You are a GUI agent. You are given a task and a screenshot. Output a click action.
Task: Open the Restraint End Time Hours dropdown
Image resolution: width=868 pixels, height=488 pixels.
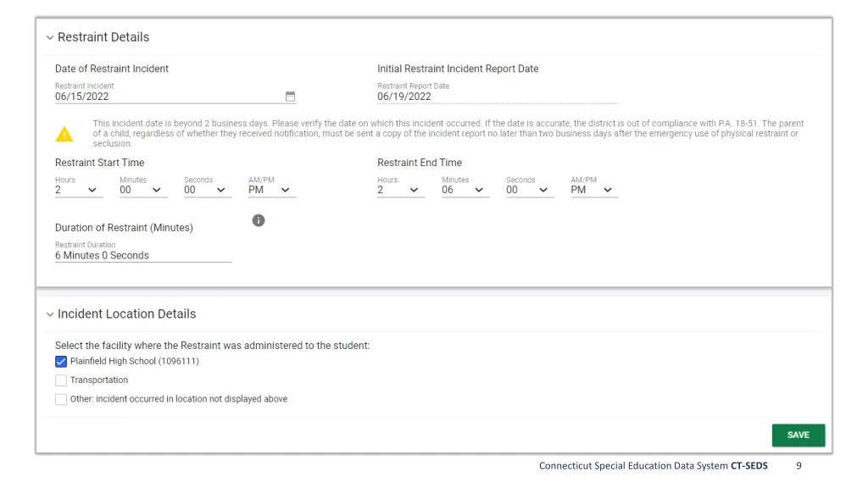[401, 190]
